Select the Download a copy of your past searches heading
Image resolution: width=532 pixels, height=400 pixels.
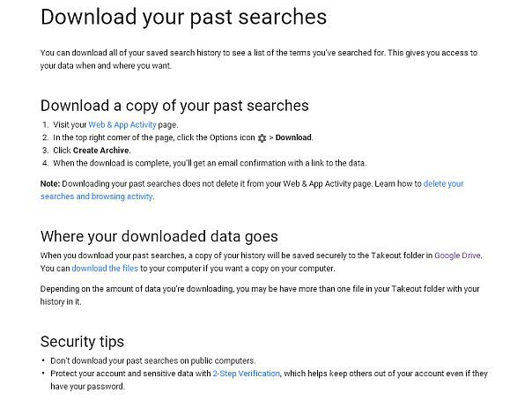coord(174,106)
